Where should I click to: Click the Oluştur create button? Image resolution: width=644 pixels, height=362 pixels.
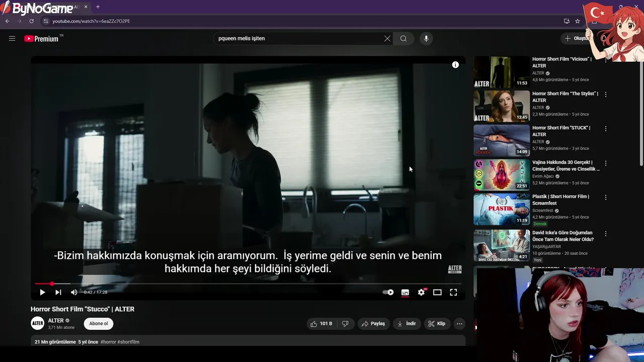tap(576, 38)
